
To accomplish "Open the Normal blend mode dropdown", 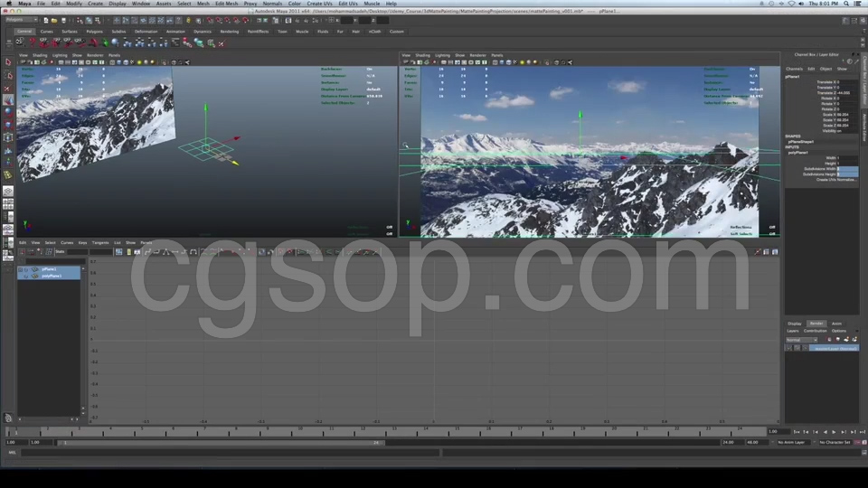I will click(x=801, y=340).
